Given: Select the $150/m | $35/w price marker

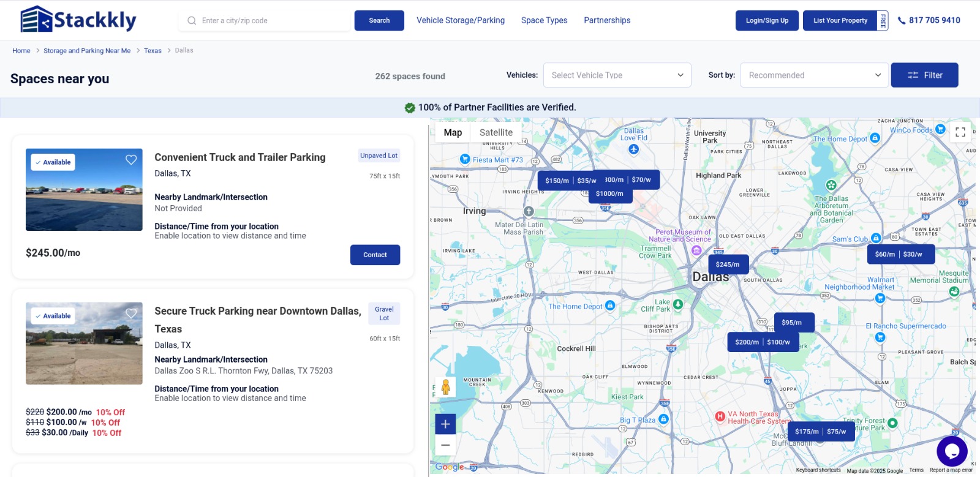Looking at the screenshot, I should tap(570, 181).
